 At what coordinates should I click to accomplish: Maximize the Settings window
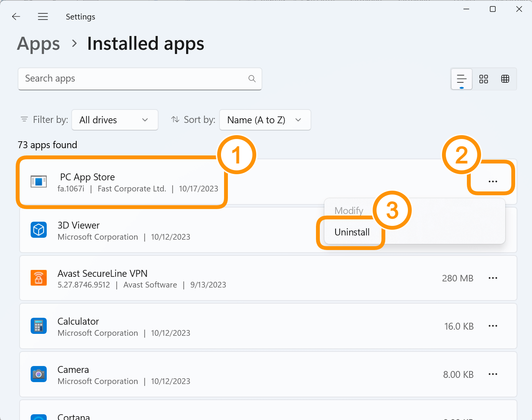click(493, 9)
